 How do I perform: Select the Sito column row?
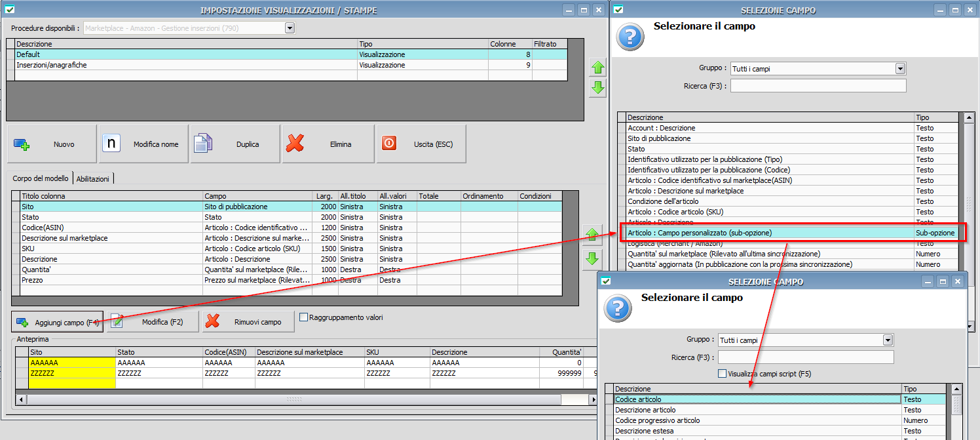point(286,207)
